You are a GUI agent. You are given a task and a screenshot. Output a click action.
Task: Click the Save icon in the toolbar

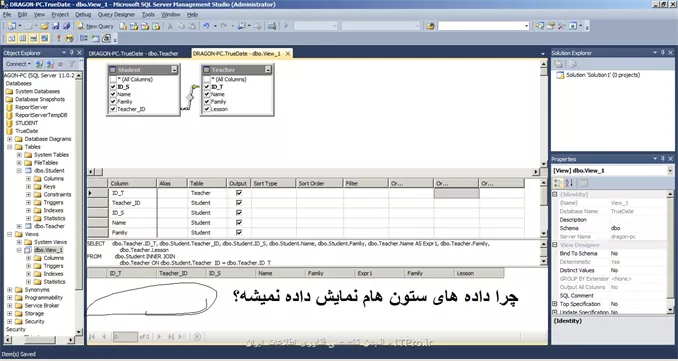coord(56,26)
